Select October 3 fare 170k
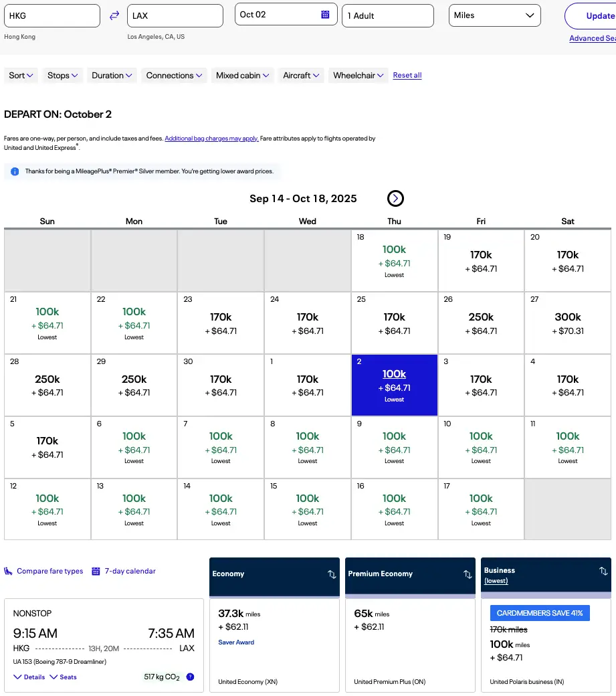Screen dimensions: 616x696 click(x=481, y=385)
